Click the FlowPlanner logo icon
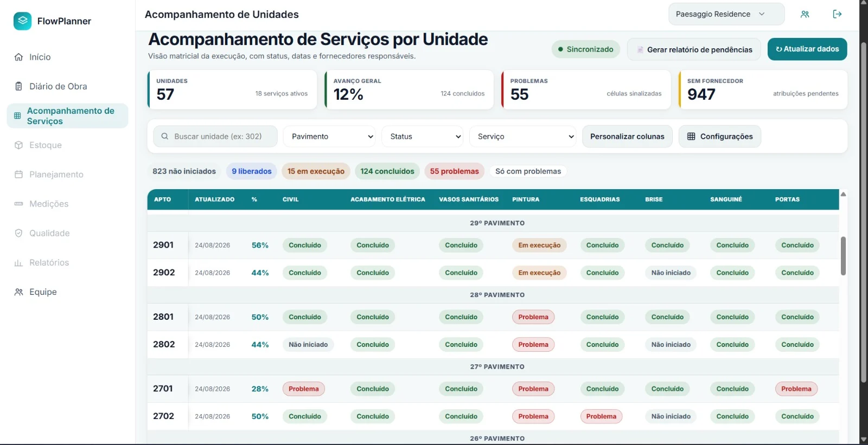Screen dimensions: 868x445 pyautogui.click(x=22, y=21)
